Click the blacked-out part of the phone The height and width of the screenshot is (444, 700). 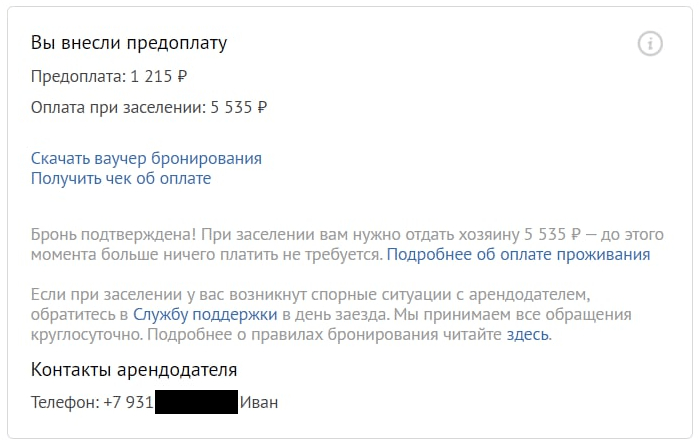[196, 402]
